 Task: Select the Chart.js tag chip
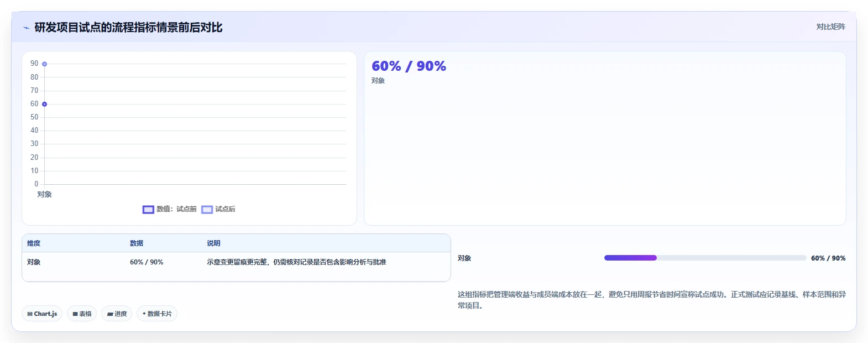(42, 314)
